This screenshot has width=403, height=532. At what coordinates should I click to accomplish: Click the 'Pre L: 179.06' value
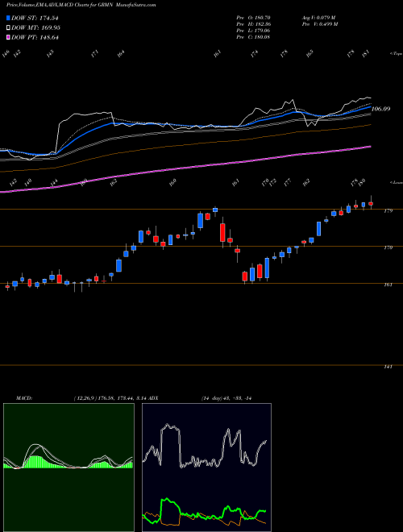(x=253, y=31)
